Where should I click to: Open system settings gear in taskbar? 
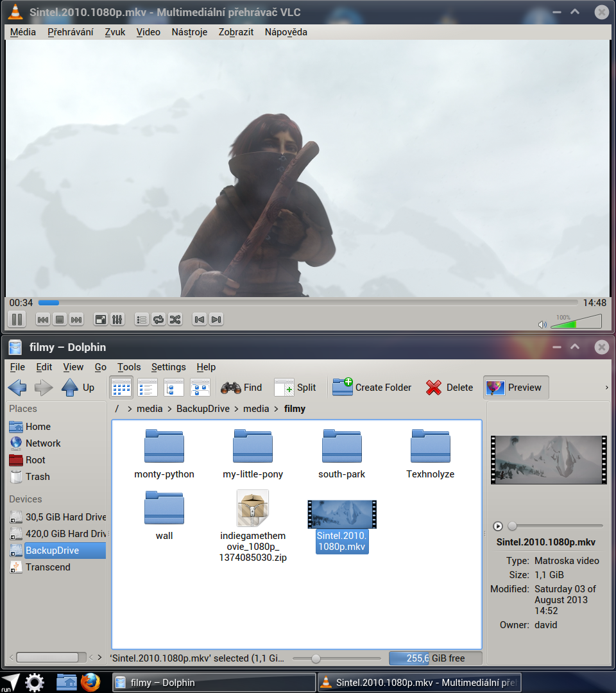(35, 683)
